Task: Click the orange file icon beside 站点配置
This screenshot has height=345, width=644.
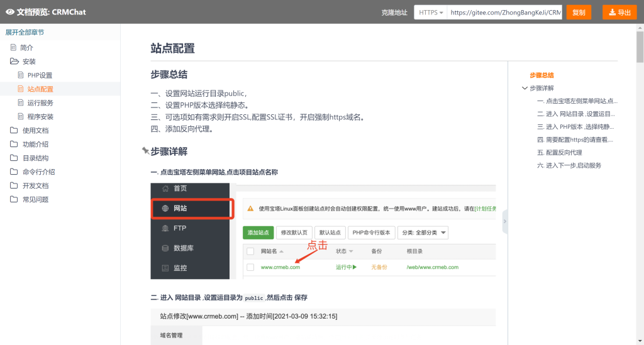Action: [x=21, y=89]
